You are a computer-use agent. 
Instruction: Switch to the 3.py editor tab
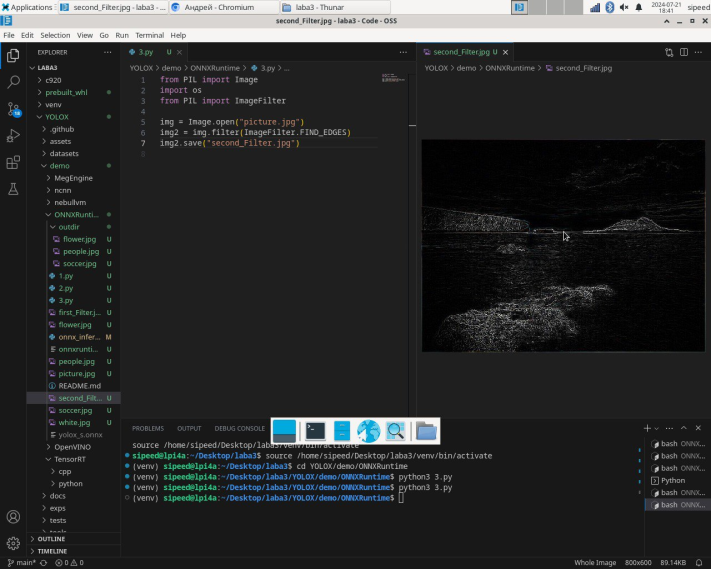point(146,52)
